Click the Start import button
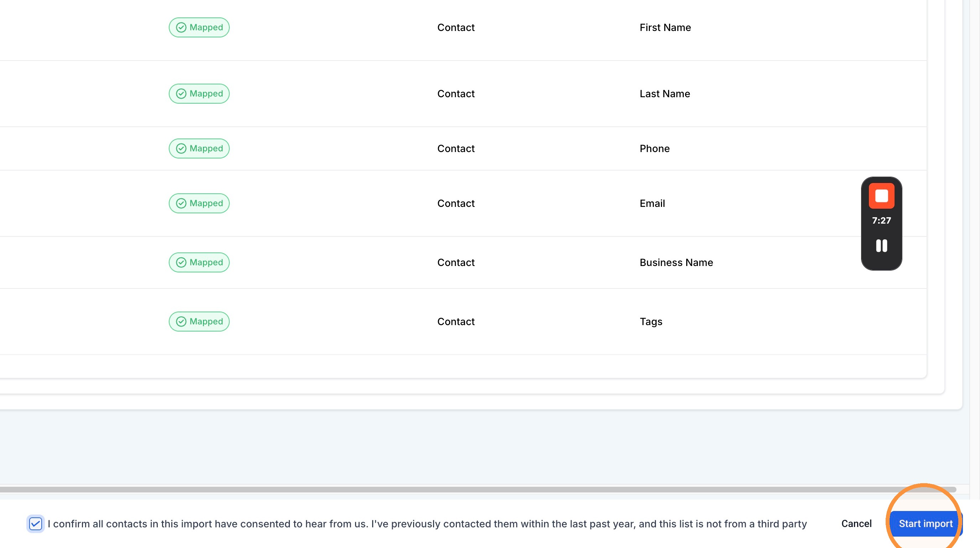The image size is (980, 548). (x=926, y=524)
